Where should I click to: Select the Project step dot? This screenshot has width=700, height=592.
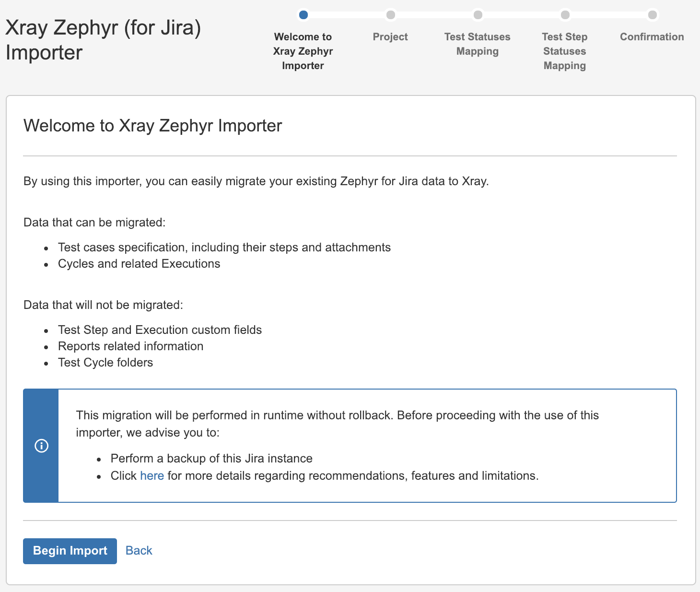(x=390, y=15)
